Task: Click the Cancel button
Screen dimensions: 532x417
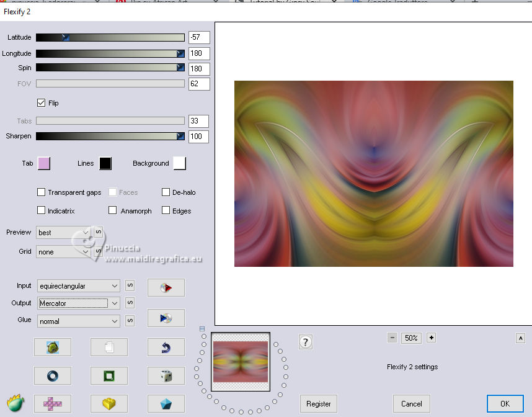Action: (x=411, y=404)
